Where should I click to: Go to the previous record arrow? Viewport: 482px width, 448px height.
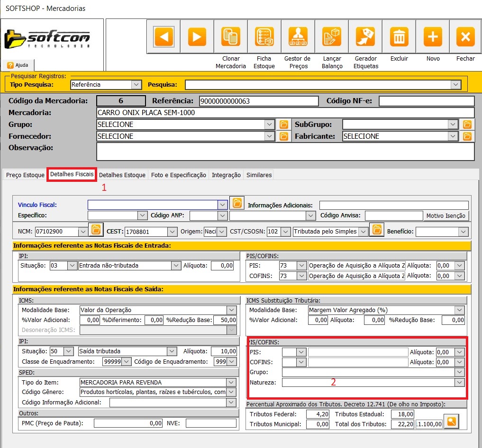click(x=164, y=36)
